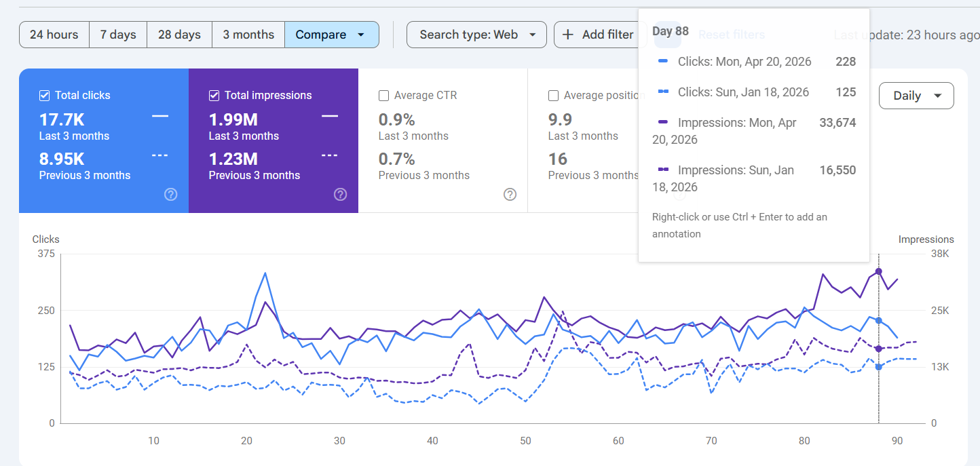The width and height of the screenshot is (980, 466).
Task: Click solid line legend beside 17.7K
Action: pos(160,117)
